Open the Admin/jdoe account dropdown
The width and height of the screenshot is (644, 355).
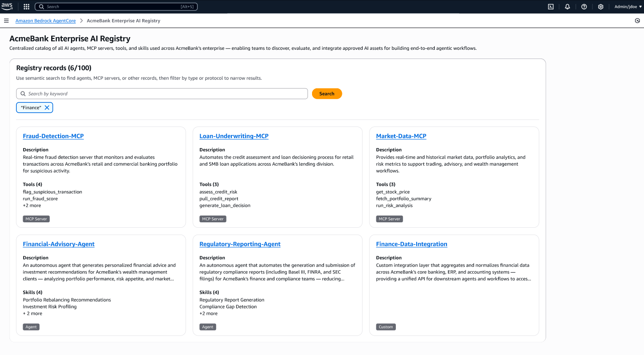[x=627, y=6]
